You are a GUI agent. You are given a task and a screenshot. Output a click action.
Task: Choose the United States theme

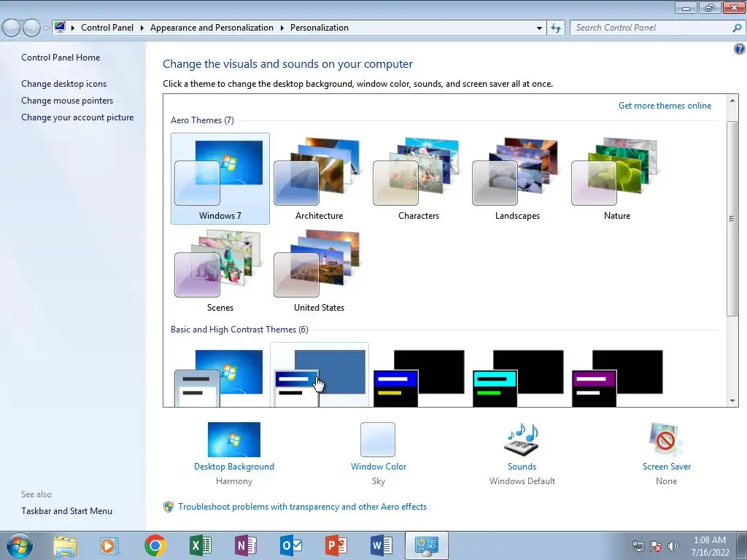pos(320,271)
